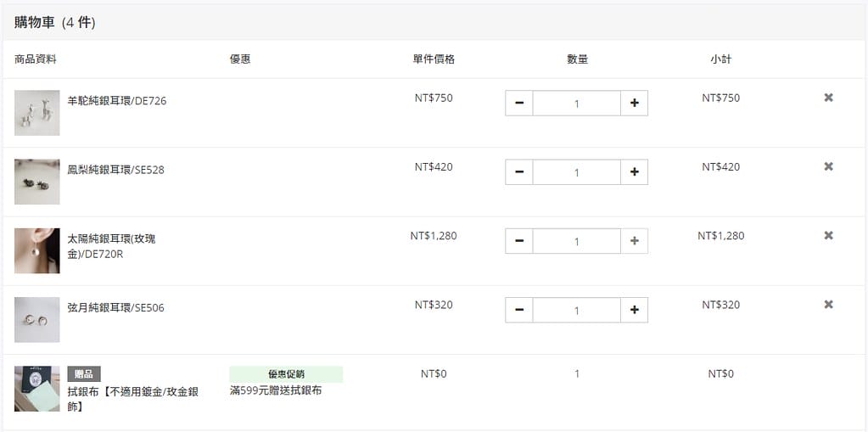
Task: Open the 羊駝純銀耳環/DE726 product link
Action: point(117,101)
